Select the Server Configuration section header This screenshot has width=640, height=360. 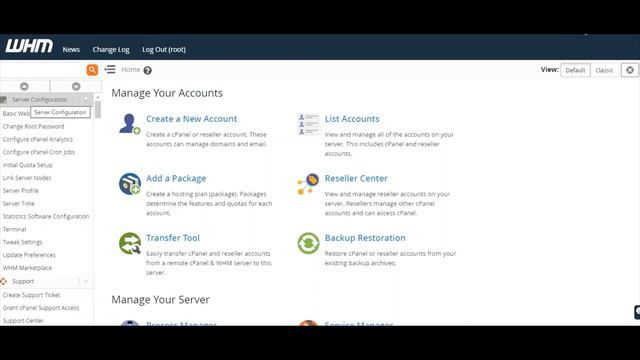click(x=40, y=100)
